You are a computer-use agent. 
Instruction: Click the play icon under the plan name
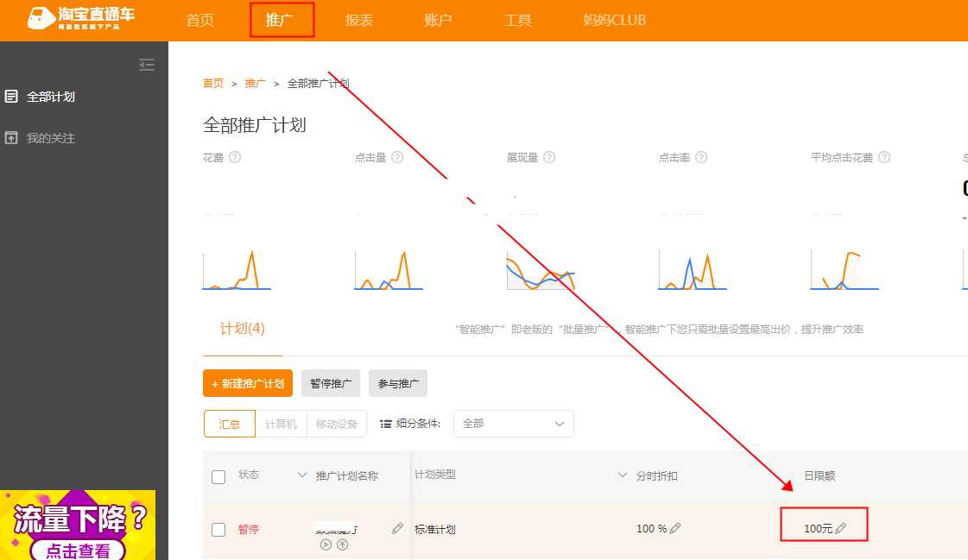click(326, 544)
